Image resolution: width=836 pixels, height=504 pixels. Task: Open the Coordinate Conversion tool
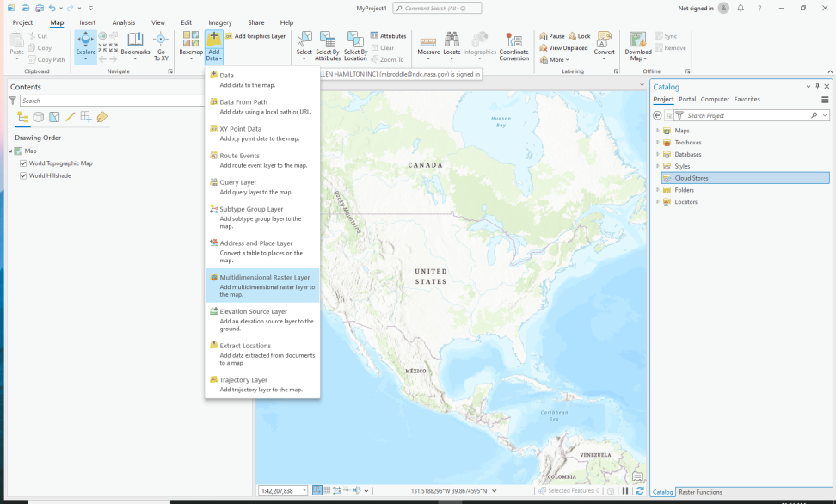click(514, 46)
